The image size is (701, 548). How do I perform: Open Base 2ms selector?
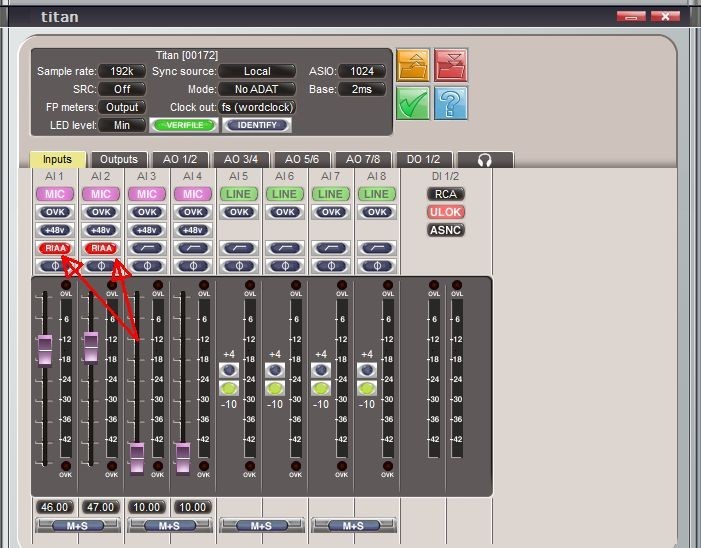(362, 89)
